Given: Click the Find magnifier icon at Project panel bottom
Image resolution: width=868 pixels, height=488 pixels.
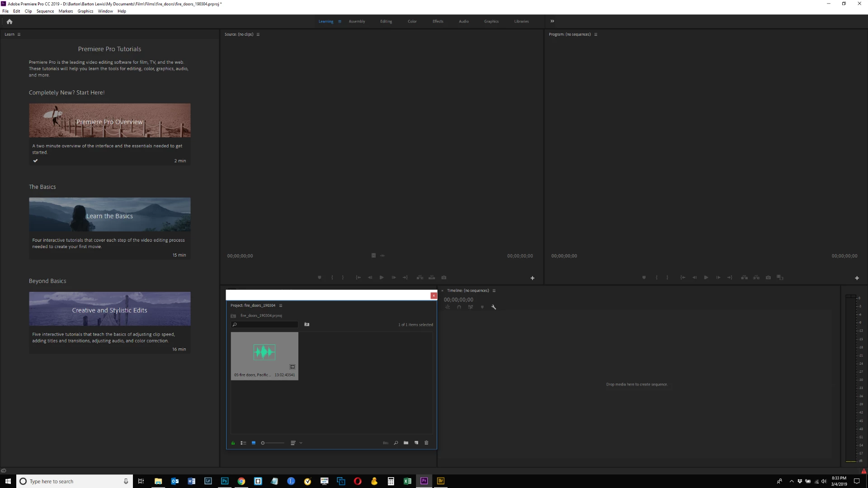Looking at the screenshot, I should pyautogui.click(x=396, y=443).
